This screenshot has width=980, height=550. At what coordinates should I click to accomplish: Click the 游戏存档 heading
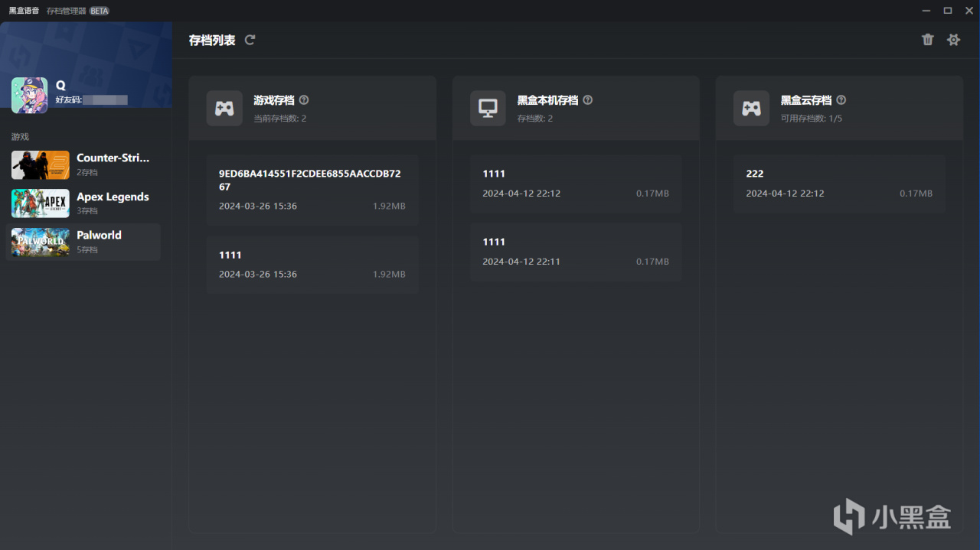(x=274, y=100)
